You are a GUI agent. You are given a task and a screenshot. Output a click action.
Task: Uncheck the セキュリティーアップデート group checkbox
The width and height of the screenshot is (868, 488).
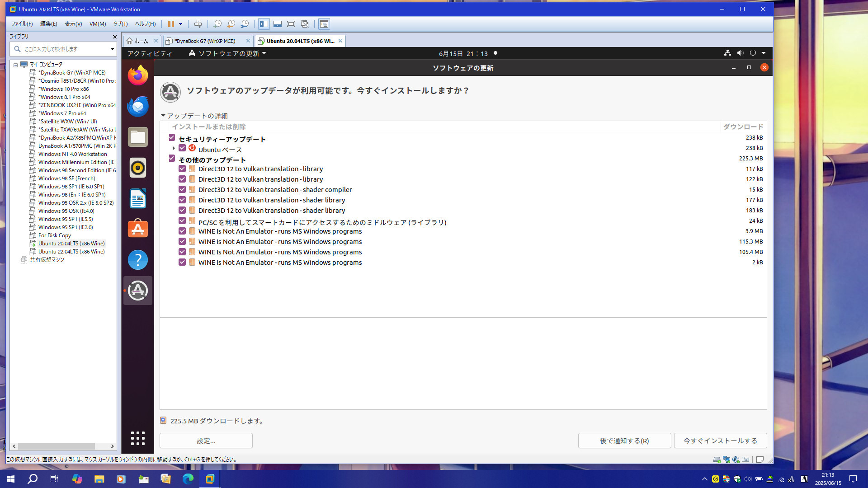point(172,137)
